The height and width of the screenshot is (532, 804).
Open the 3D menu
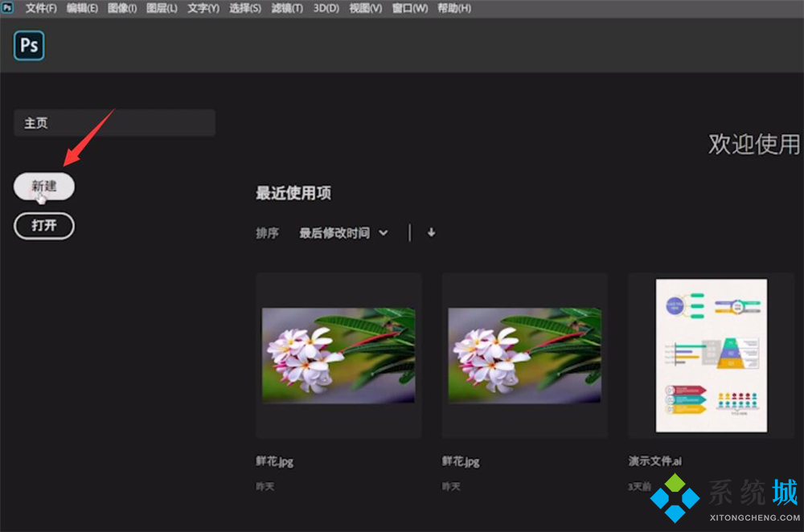(325, 8)
